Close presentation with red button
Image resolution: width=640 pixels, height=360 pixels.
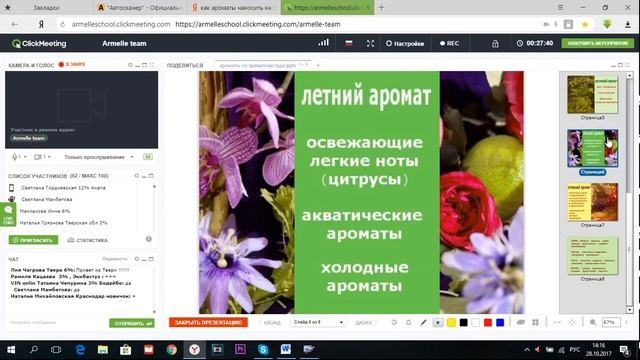point(208,322)
